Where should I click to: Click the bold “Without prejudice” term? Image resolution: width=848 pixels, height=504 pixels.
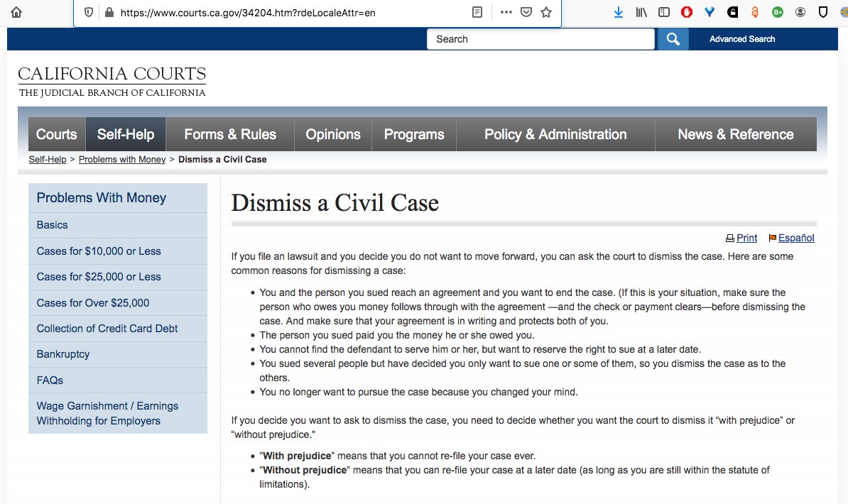[305, 470]
